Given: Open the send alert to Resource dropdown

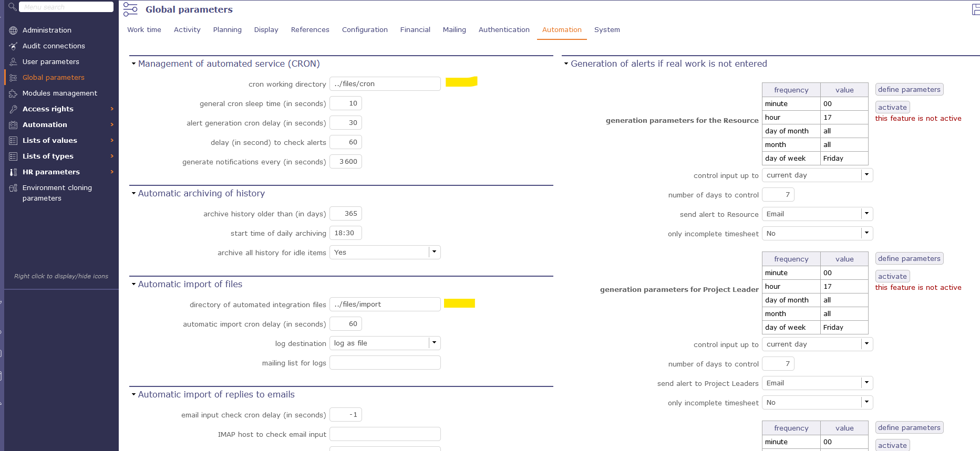Looking at the screenshot, I should pos(866,214).
